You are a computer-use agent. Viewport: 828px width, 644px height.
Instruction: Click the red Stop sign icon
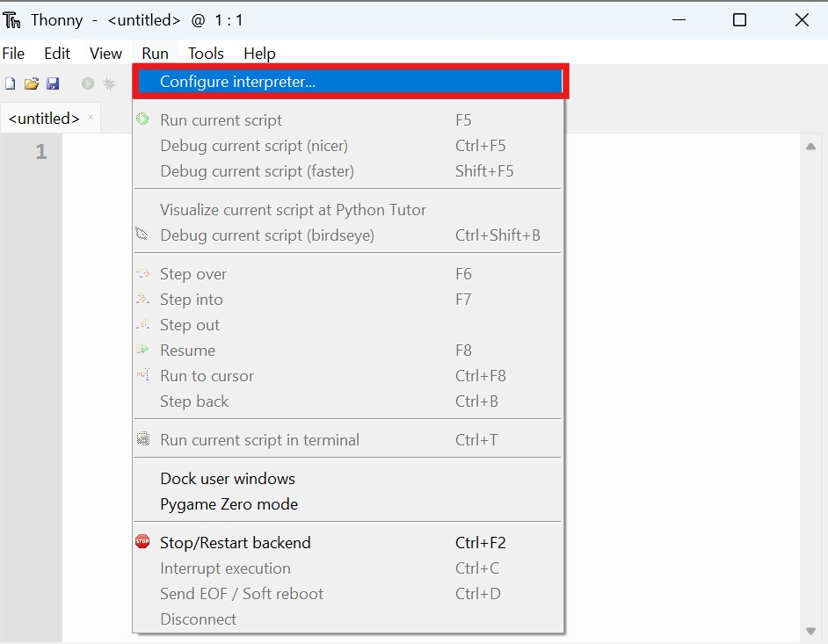click(142, 541)
